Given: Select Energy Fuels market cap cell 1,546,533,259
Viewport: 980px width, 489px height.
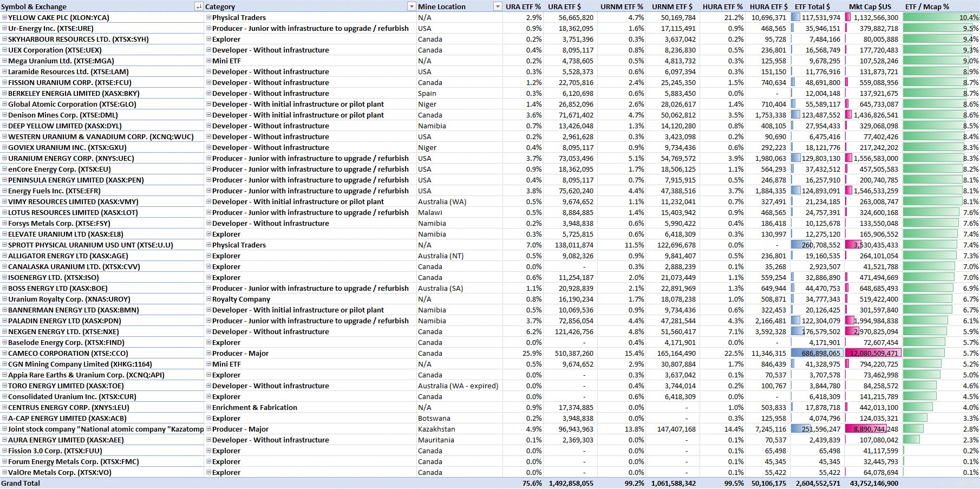Looking at the screenshot, I should coord(872,191).
